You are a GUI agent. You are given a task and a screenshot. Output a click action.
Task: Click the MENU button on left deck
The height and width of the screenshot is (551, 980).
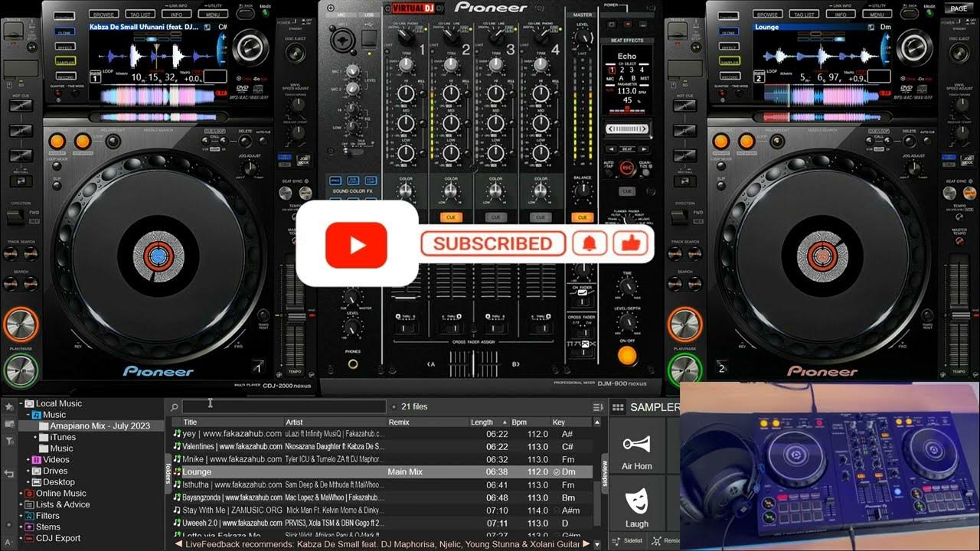click(x=213, y=14)
